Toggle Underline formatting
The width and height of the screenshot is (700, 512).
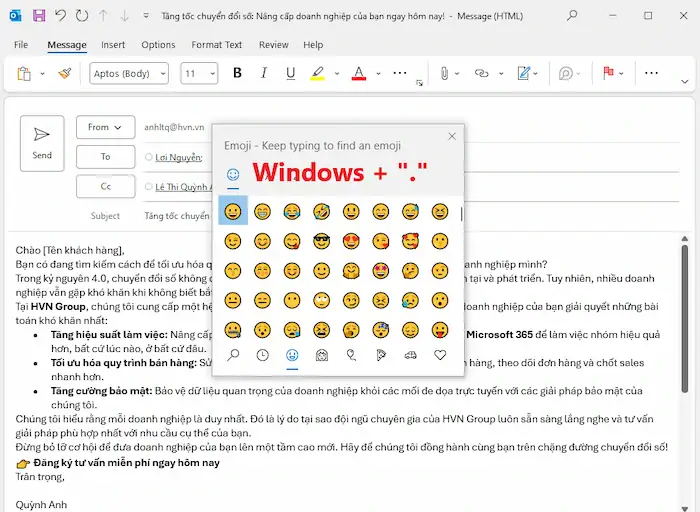(290, 73)
